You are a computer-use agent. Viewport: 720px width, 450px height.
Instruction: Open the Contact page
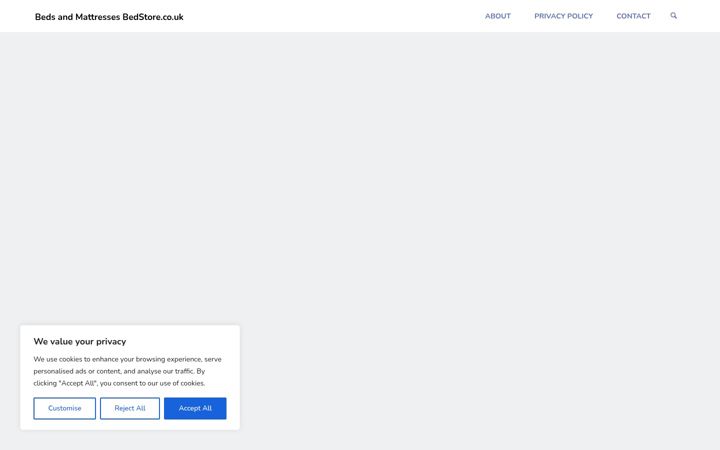tap(633, 16)
